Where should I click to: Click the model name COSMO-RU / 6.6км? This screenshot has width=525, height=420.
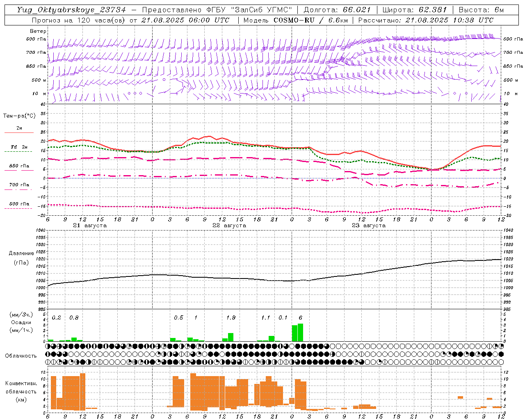click(x=310, y=20)
